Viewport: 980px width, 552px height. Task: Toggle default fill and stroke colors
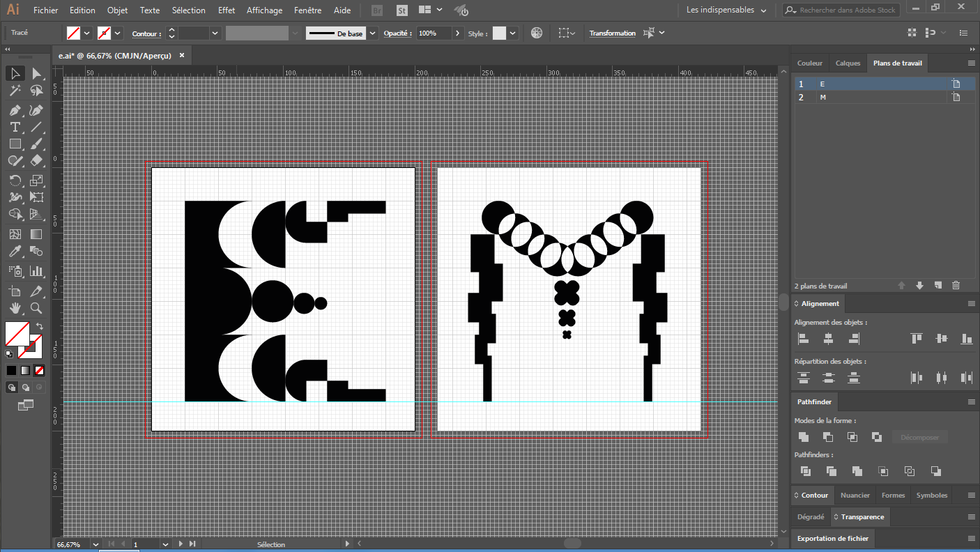9,354
